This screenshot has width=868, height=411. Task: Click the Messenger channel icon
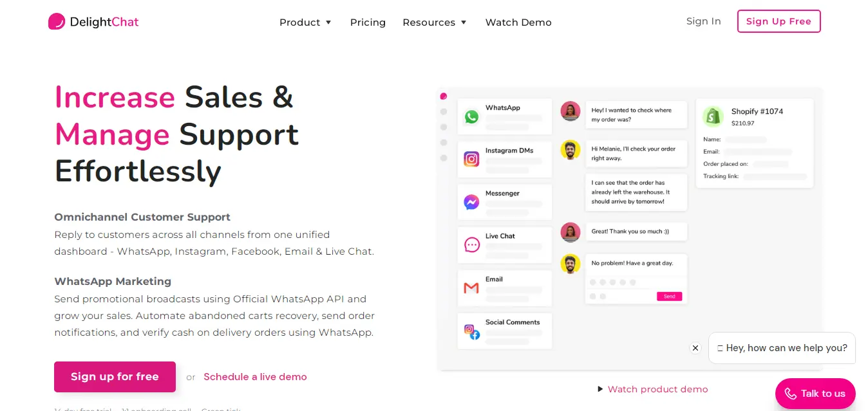pos(472,202)
